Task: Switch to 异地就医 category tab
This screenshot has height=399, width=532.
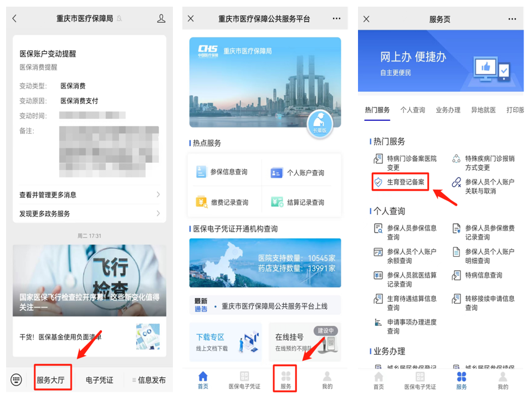Action: click(483, 110)
